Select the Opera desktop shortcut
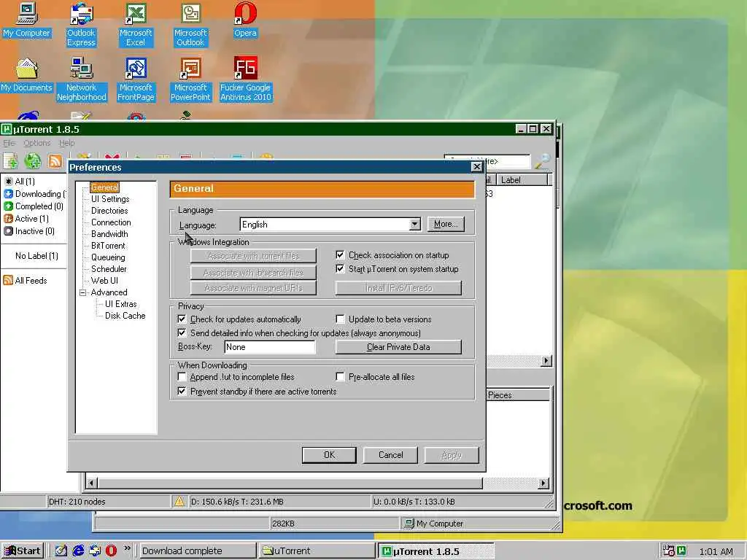Viewport: 747px width, 560px height. point(245,20)
